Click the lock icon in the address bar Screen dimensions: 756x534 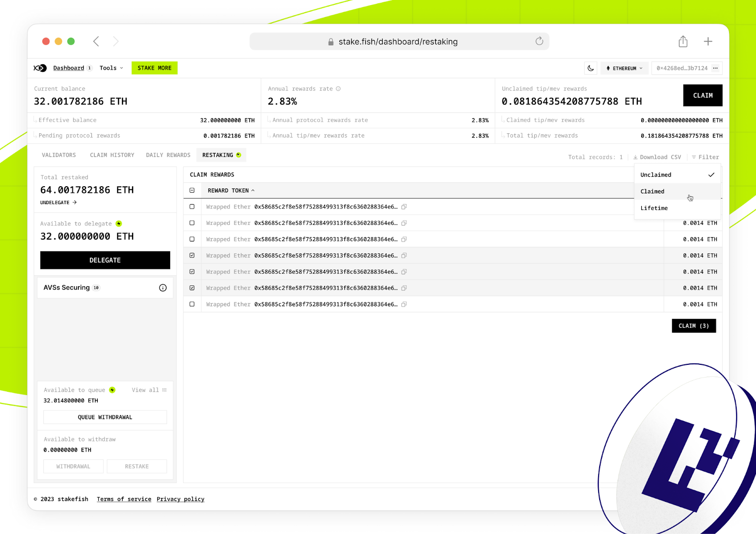pos(331,42)
